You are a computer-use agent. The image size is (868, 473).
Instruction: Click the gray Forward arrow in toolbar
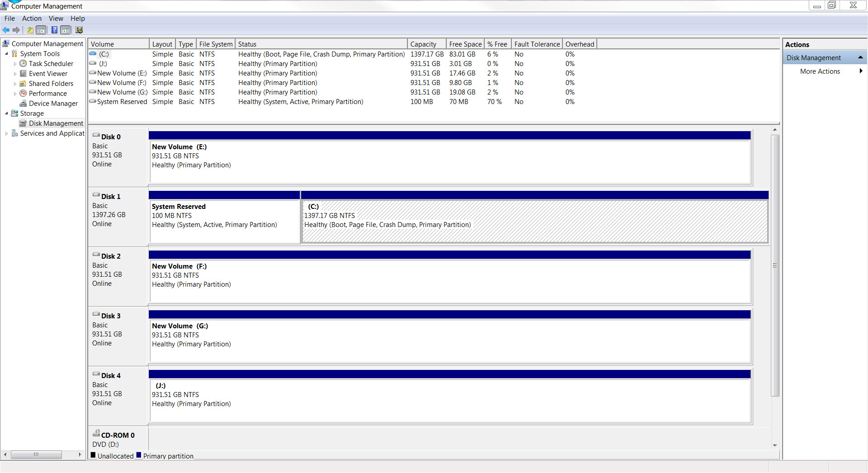pyautogui.click(x=16, y=30)
